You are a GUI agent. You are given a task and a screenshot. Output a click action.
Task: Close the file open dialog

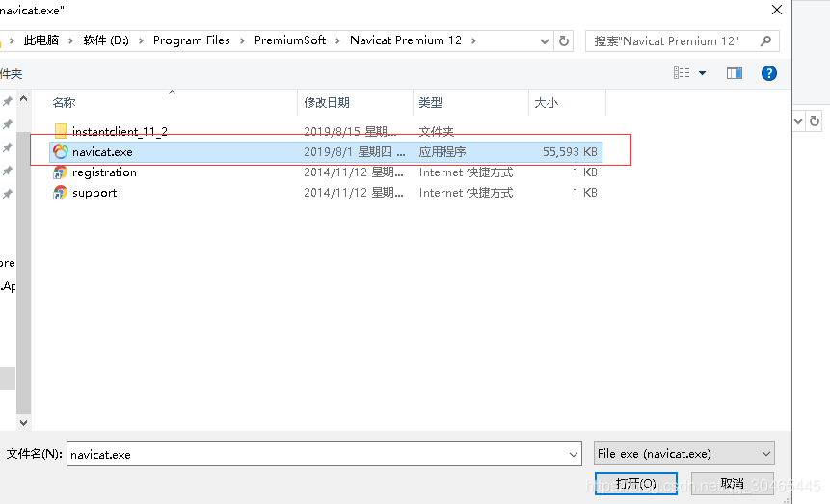click(777, 10)
